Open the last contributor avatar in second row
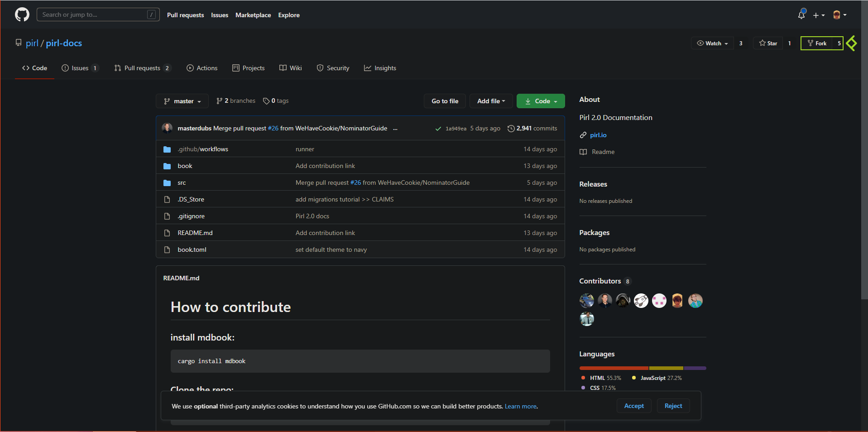 click(587, 319)
